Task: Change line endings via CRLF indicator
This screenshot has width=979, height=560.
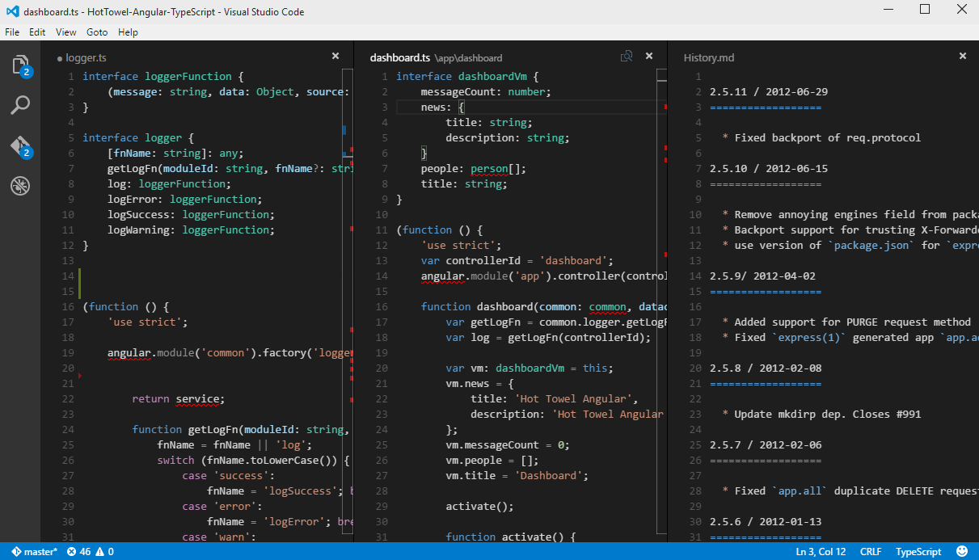Action: point(871,551)
